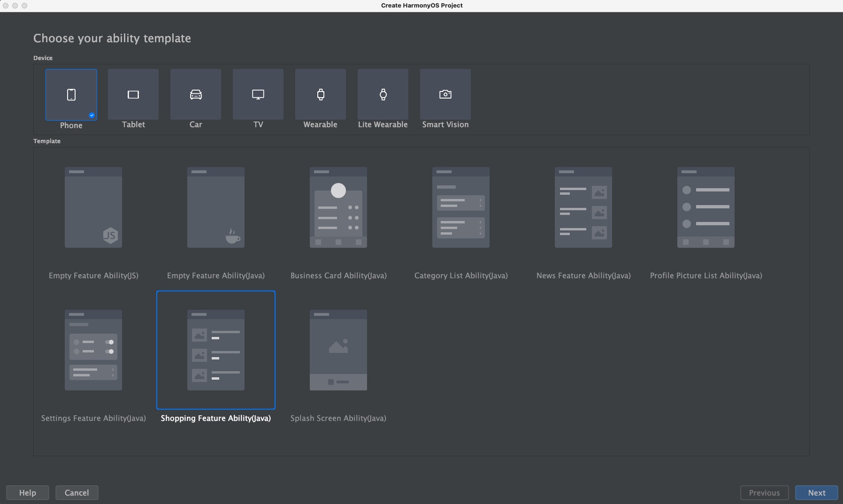
Task: Choose the Wearable watch icon
Action: 321,94
